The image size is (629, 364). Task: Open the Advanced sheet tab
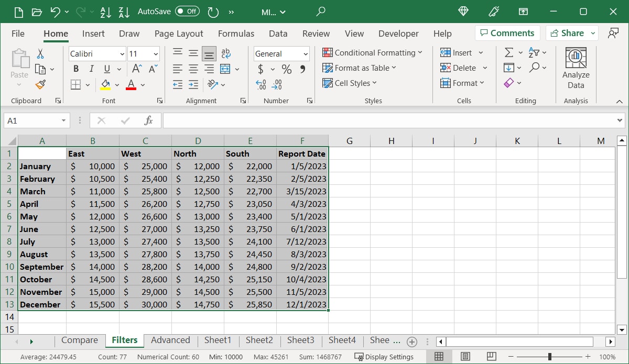pos(170,340)
